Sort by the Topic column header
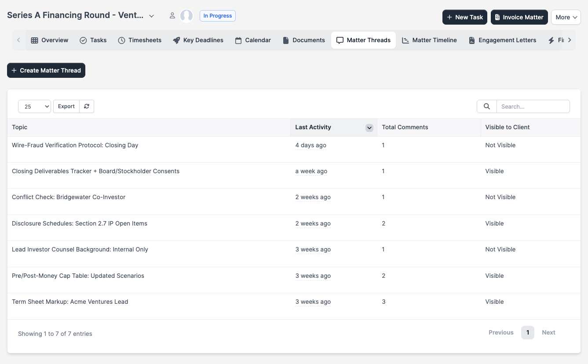 tap(149, 127)
